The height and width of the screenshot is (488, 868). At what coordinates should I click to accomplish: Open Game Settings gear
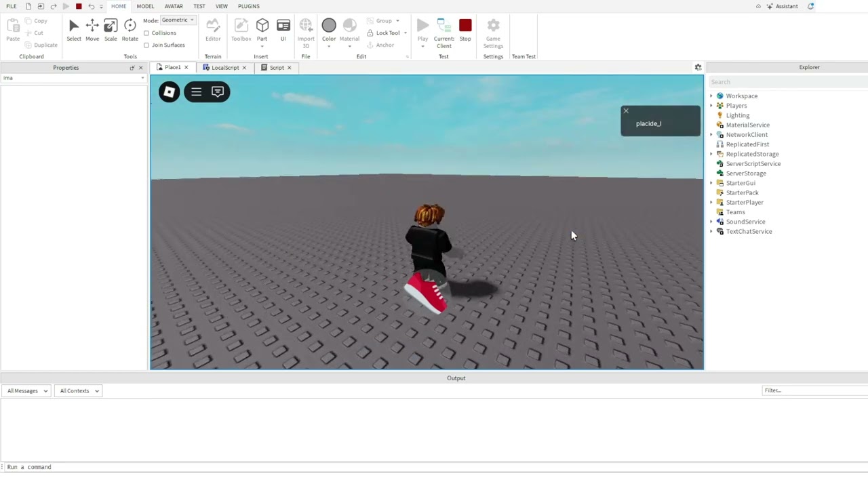(x=493, y=26)
